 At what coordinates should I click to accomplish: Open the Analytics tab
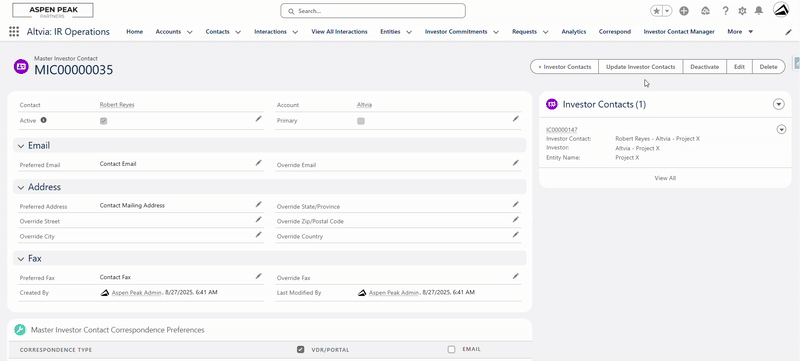click(x=573, y=32)
